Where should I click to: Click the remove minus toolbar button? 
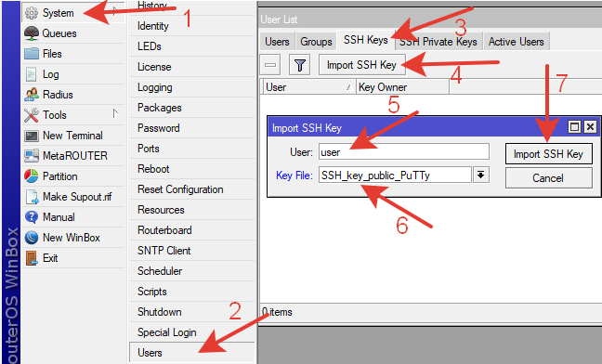pos(270,65)
